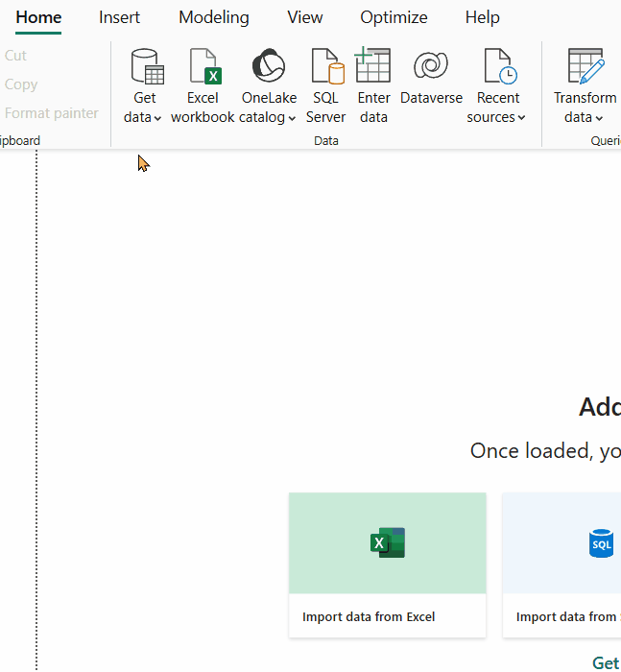621x672 pixels.
Task: Click the Enter data table icon
Action: click(x=372, y=65)
